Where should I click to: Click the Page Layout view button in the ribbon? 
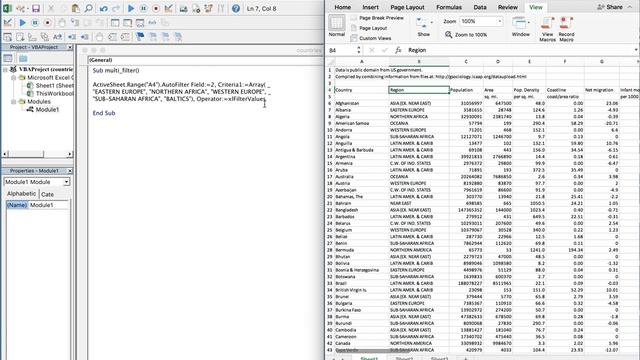[369, 28]
